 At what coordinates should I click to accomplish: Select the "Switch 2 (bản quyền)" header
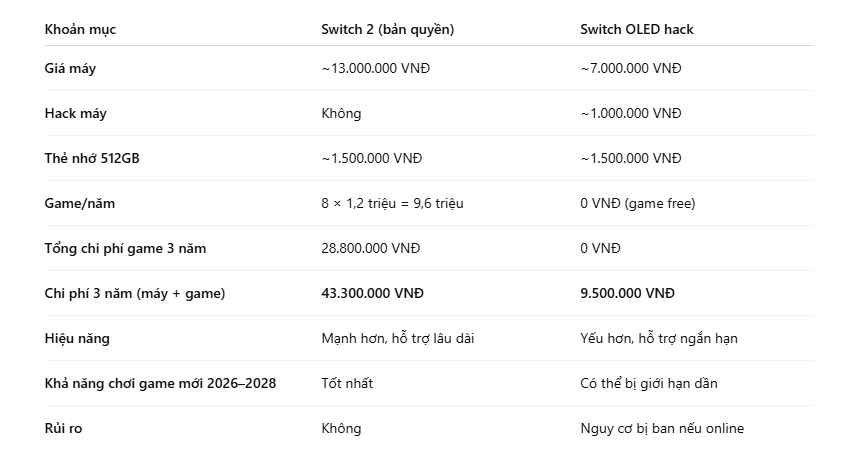click(x=388, y=30)
